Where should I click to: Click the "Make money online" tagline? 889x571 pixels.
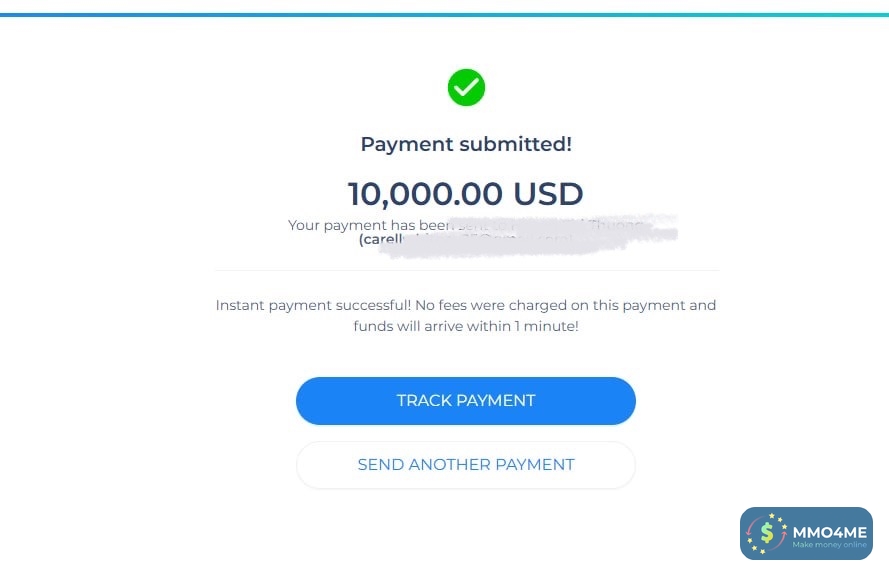pyautogui.click(x=829, y=545)
